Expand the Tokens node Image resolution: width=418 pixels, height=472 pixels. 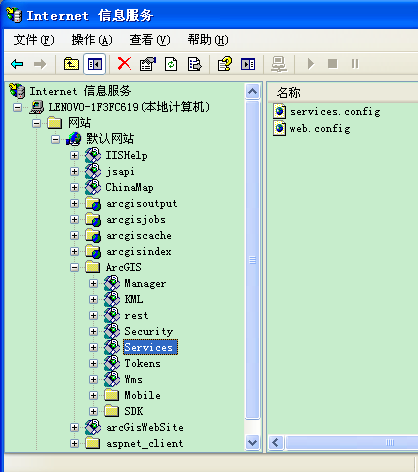pyautogui.click(x=93, y=363)
